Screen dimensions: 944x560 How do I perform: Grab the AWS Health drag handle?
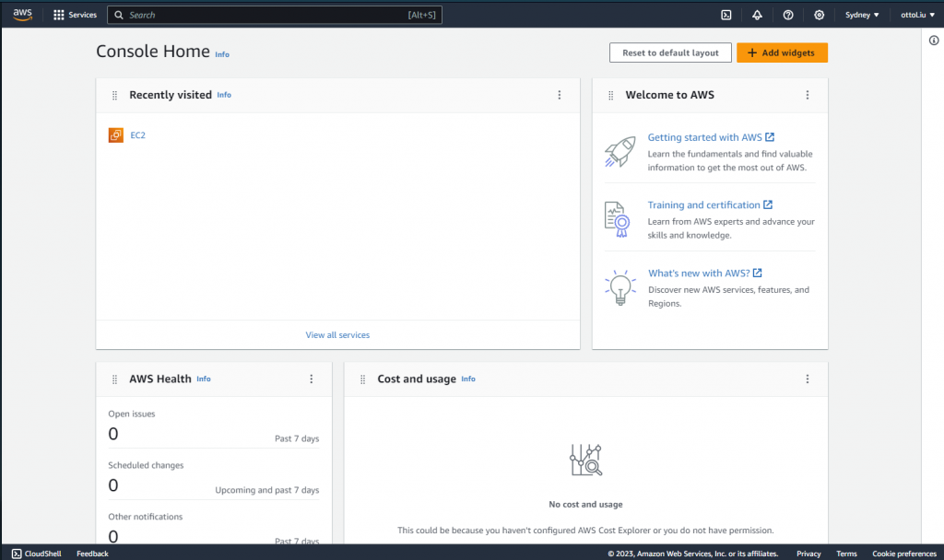click(x=114, y=379)
